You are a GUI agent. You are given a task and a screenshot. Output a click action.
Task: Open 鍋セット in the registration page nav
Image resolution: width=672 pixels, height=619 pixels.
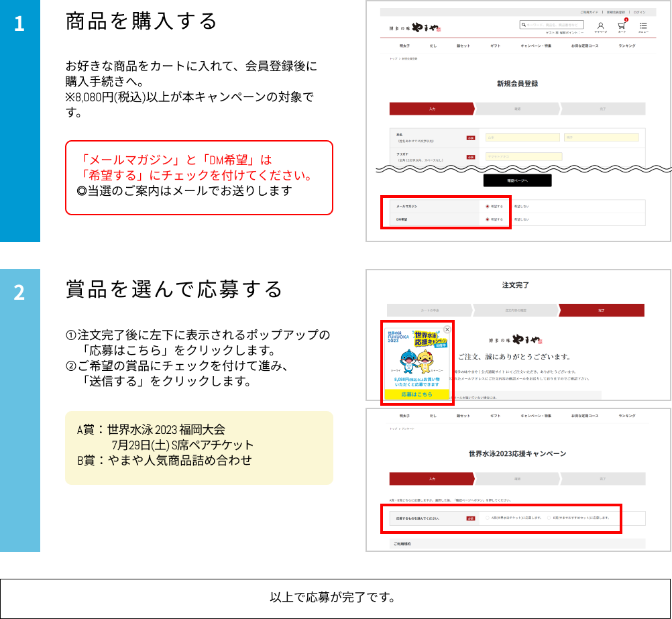click(463, 46)
